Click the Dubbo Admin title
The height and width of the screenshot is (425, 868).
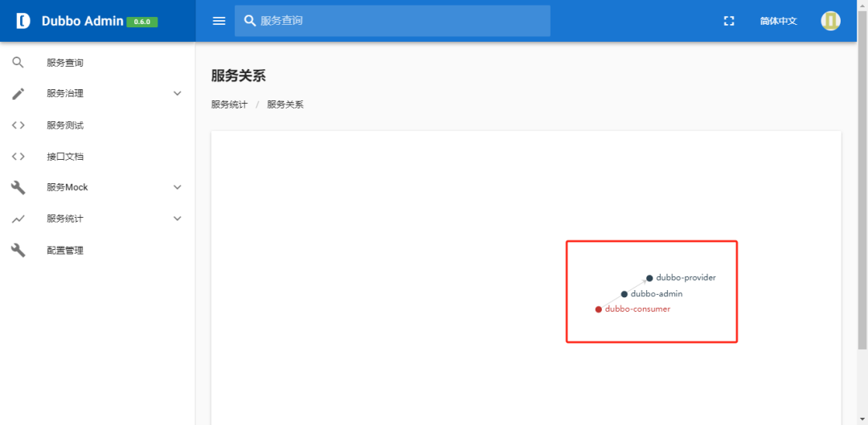click(x=83, y=21)
